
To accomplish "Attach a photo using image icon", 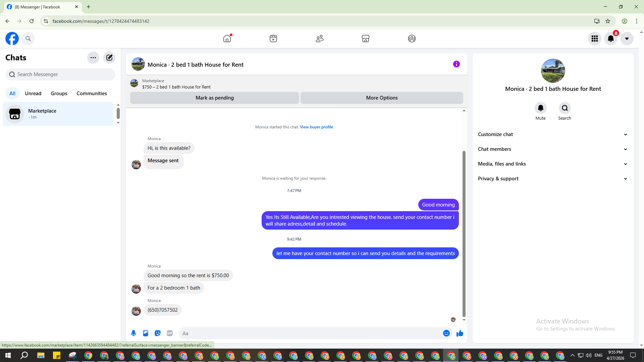I will (x=146, y=333).
